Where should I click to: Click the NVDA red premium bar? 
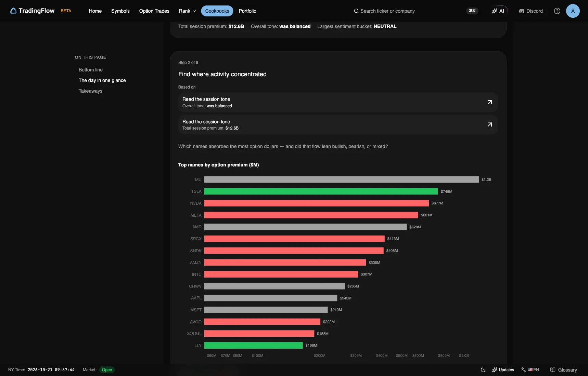click(x=317, y=203)
